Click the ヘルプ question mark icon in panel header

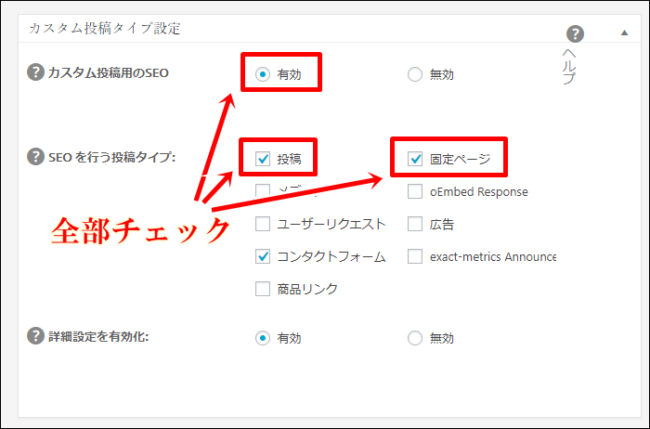coord(575,34)
